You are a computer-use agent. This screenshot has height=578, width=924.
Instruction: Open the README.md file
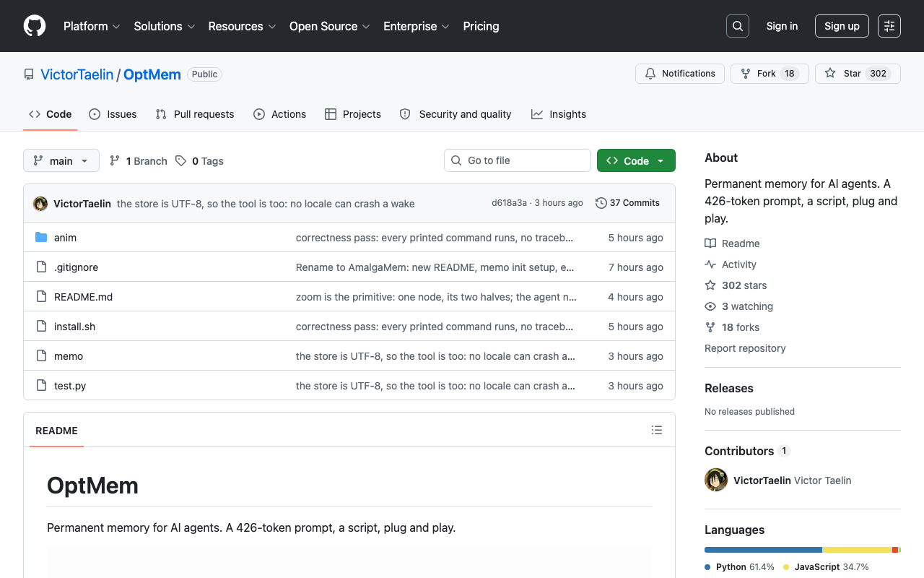point(83,297)
